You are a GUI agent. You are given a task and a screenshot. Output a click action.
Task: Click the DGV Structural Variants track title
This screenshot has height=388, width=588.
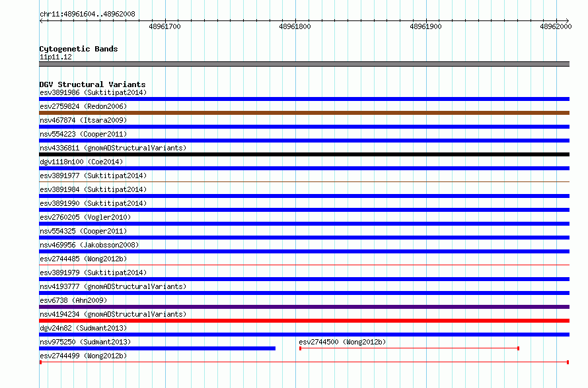point(92,84)
